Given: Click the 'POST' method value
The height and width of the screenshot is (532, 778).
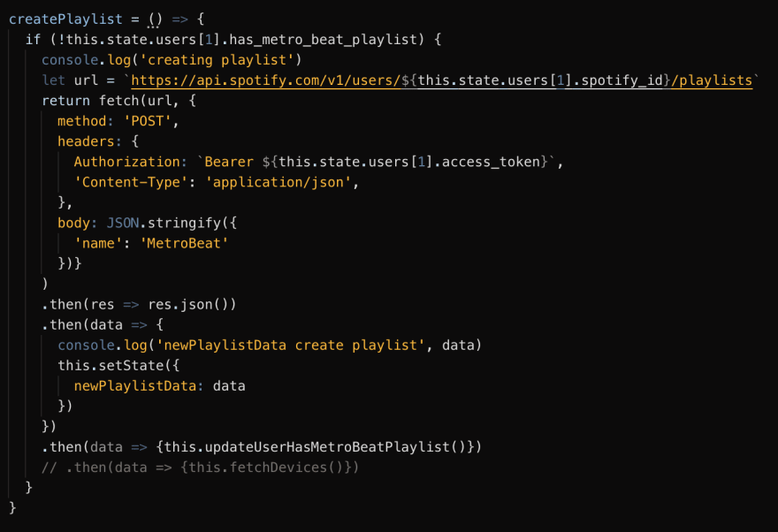Looking at the screenshot, I should coord(148,121).
